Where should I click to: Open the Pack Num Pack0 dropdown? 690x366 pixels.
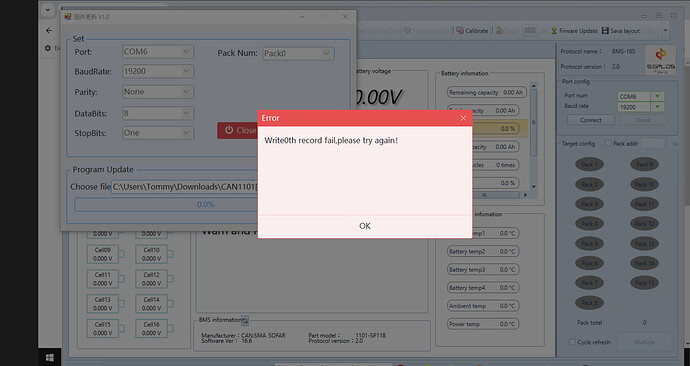pyautogui.click(x=298, y=53)
